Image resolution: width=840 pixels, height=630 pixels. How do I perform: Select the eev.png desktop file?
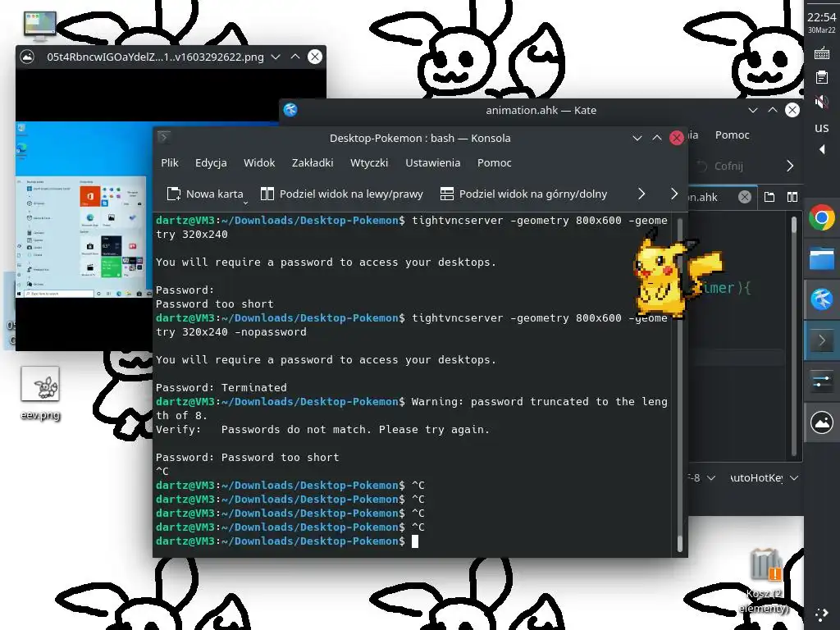40,393
